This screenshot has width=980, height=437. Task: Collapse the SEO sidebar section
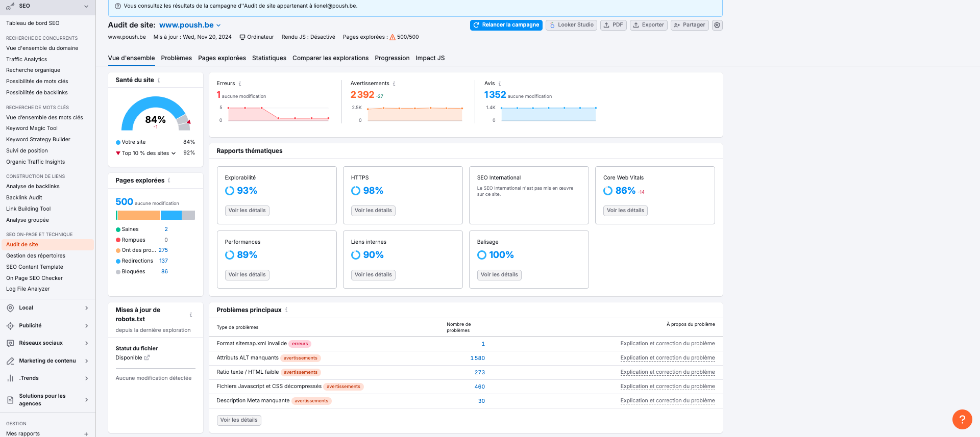(86, 6)
